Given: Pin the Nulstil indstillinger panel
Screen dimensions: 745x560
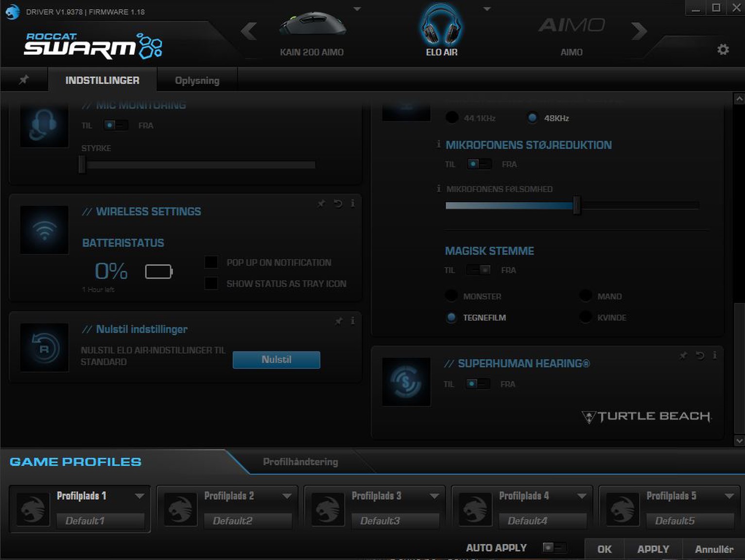Looking at the screenshot, I should (339, 321).
